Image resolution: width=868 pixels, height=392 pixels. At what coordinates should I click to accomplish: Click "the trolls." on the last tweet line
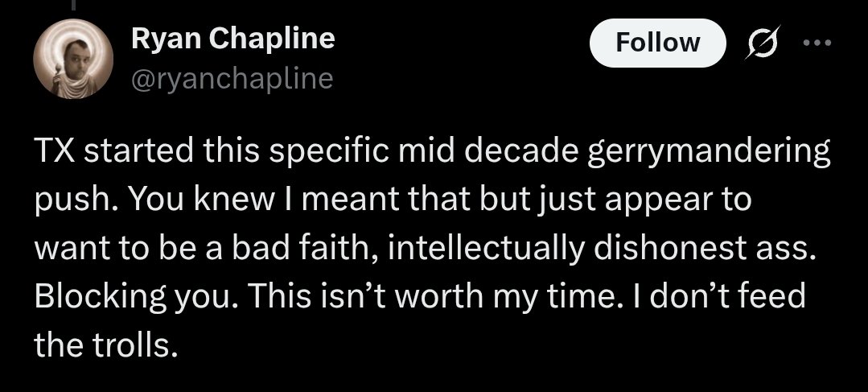[x=106, y=345]
